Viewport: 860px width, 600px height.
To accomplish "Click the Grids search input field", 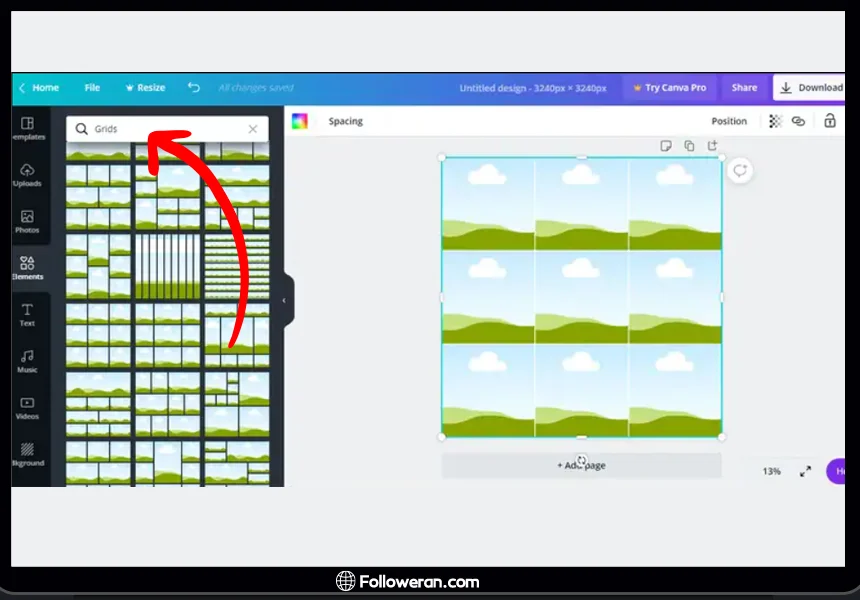I will click(165, 129).
